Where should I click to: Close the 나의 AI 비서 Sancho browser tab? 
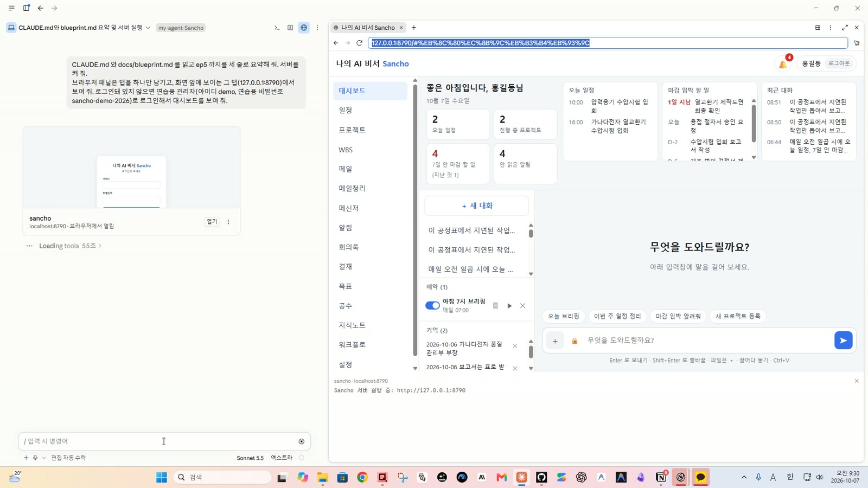click(401, 28)
